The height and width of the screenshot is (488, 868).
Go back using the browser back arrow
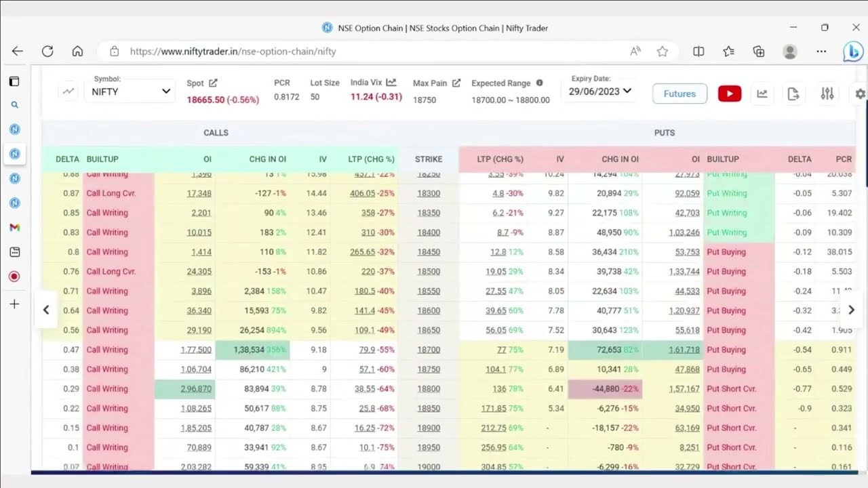(x=18, y=51)
